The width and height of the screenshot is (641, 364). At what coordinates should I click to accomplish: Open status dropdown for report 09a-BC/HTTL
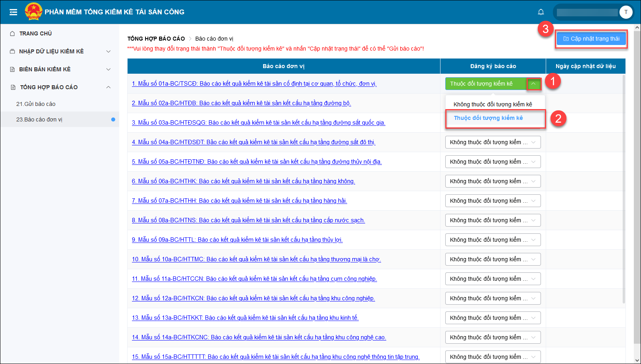click(493, 240)
